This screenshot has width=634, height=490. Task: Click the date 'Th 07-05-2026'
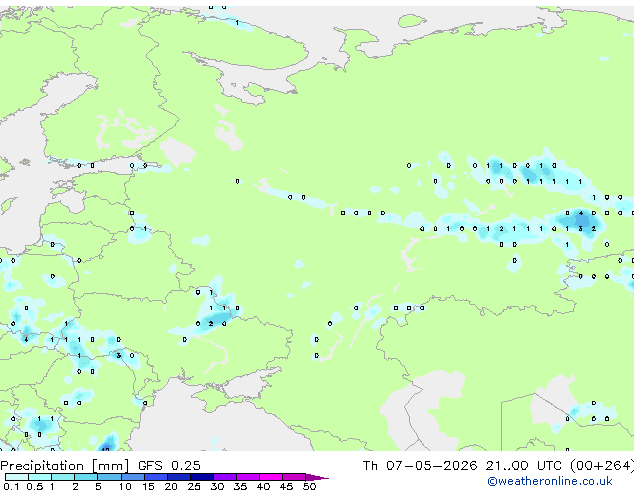[x=420, y=466]
